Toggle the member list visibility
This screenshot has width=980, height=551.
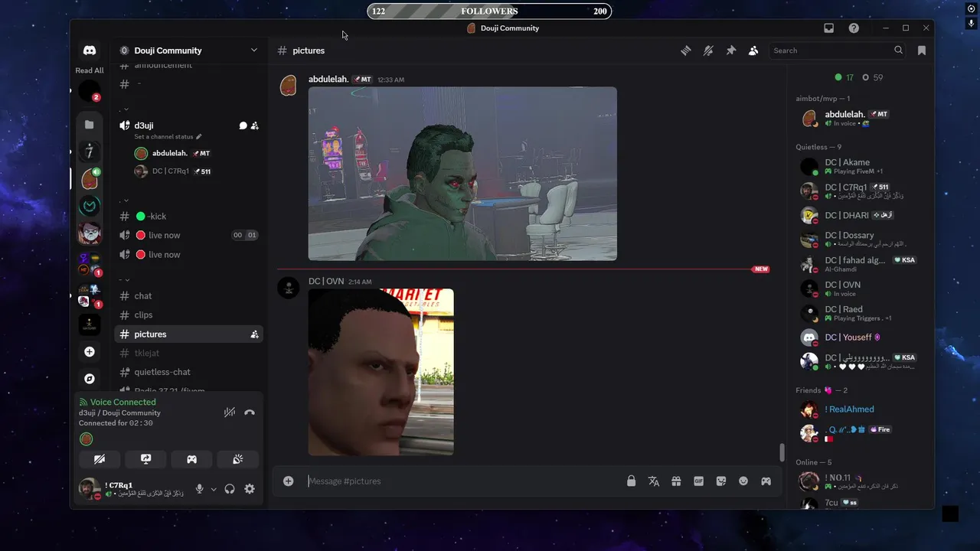coord(753,51)
